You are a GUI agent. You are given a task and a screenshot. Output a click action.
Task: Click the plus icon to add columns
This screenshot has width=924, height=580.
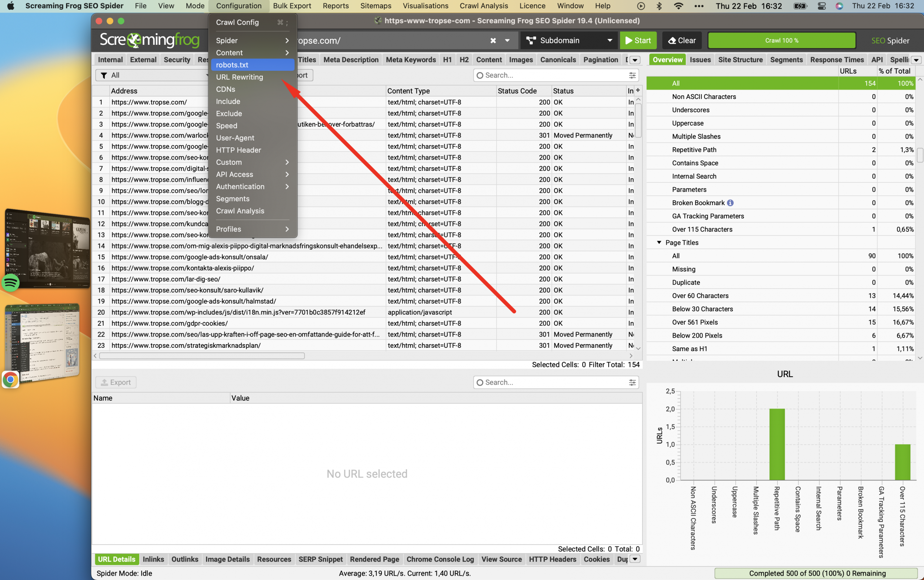(638, 90)
